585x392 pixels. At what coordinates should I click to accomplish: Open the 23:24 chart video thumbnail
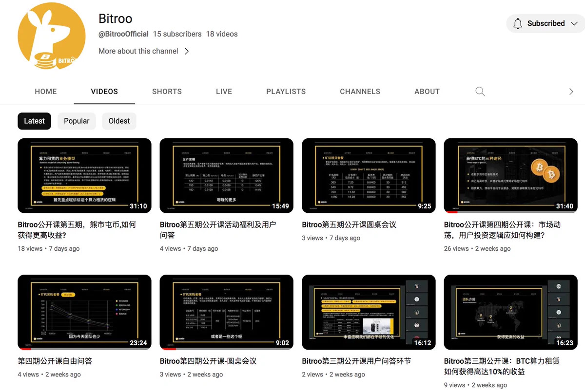tap(84, 312)
